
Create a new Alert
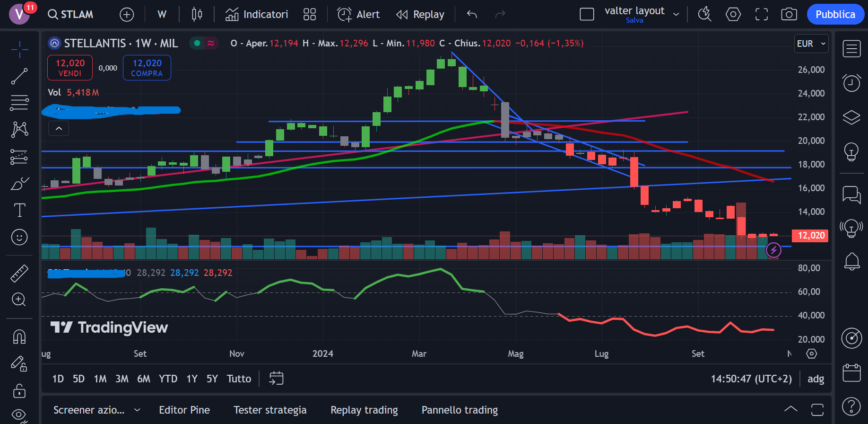pos(358,14)
